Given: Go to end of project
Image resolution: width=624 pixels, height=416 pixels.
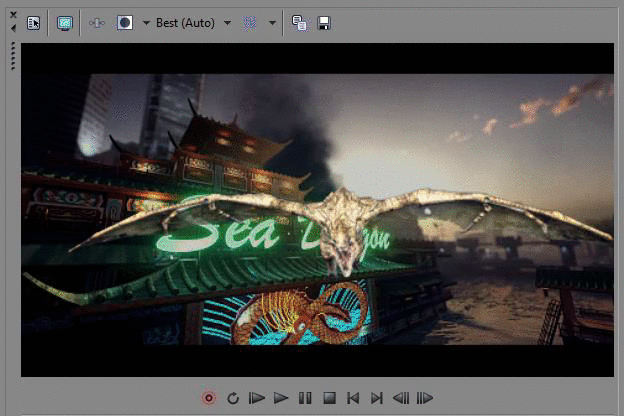Looking at the screenshot, I should point(376,398).
